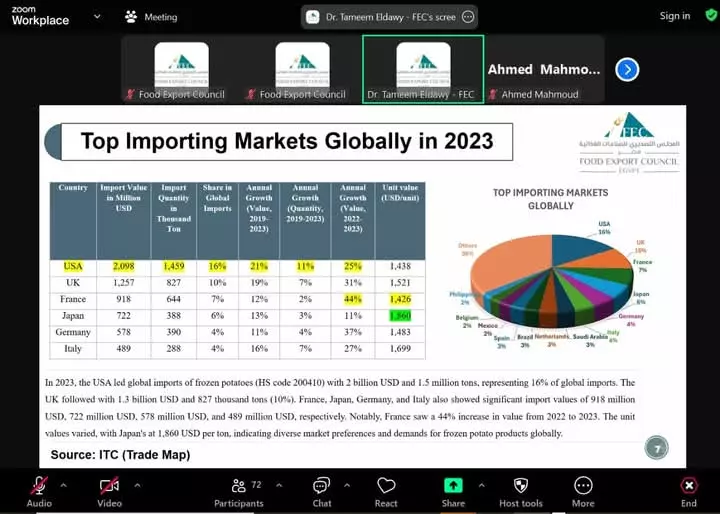Image resolution: width=720 pixels, height=514 pixels.
Task: Open Host tools shield icon
Action: point(520,487)
